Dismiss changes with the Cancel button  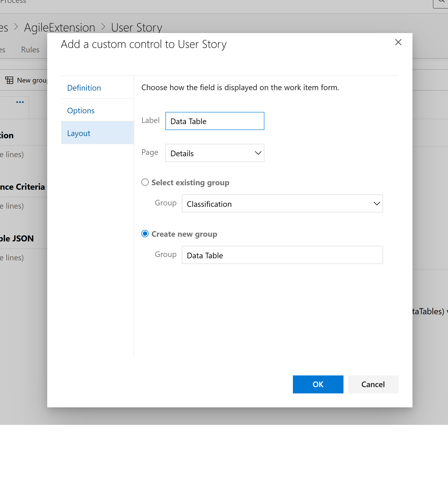(373, 384)
